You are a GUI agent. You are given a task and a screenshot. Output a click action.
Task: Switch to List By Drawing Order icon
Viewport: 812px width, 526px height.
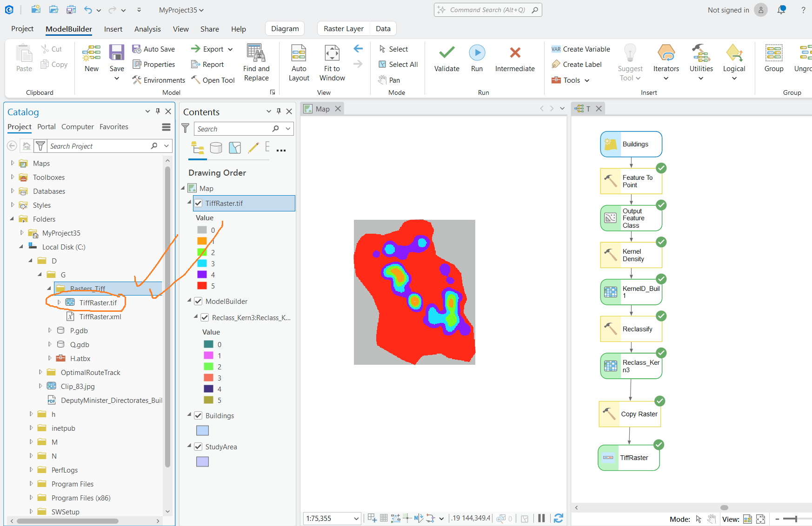(198, 148)
